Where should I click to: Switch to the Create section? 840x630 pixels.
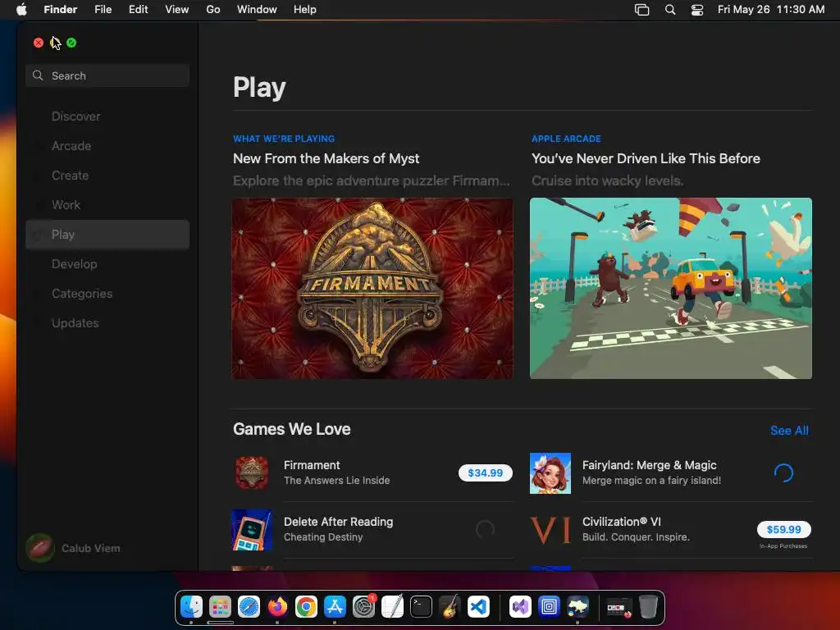107,176
